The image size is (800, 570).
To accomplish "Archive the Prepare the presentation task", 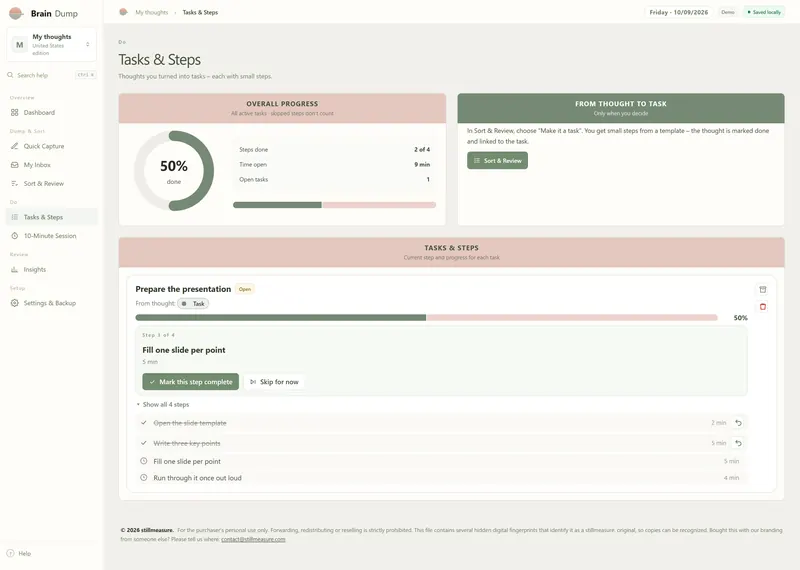I will click(x=763, y=290).
